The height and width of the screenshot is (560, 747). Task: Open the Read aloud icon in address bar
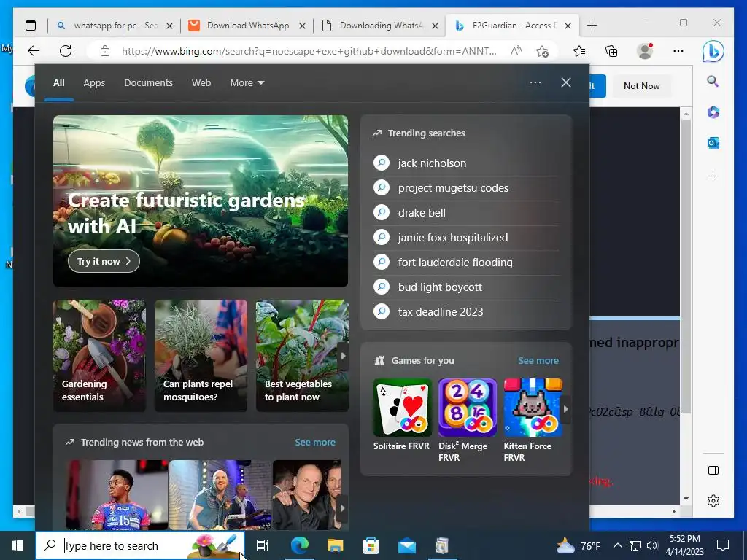coord(516,51)
